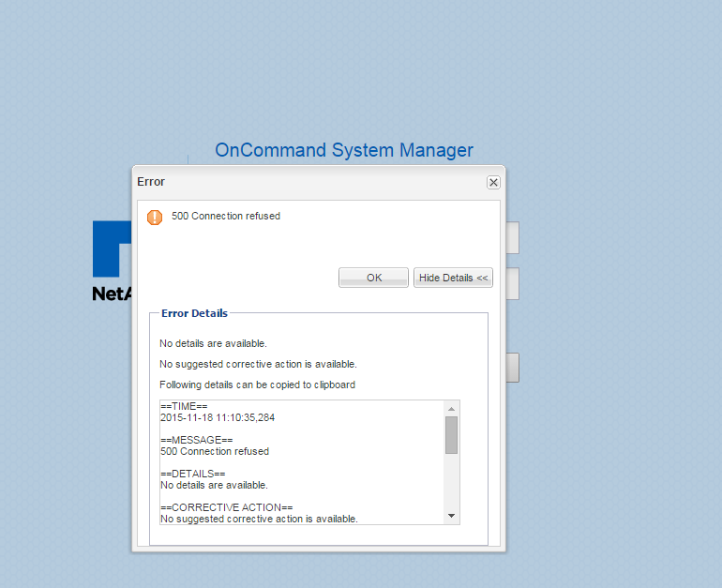Select the 2015-11-18 timestamp line
722x588 pixels.
coord(218,418)
